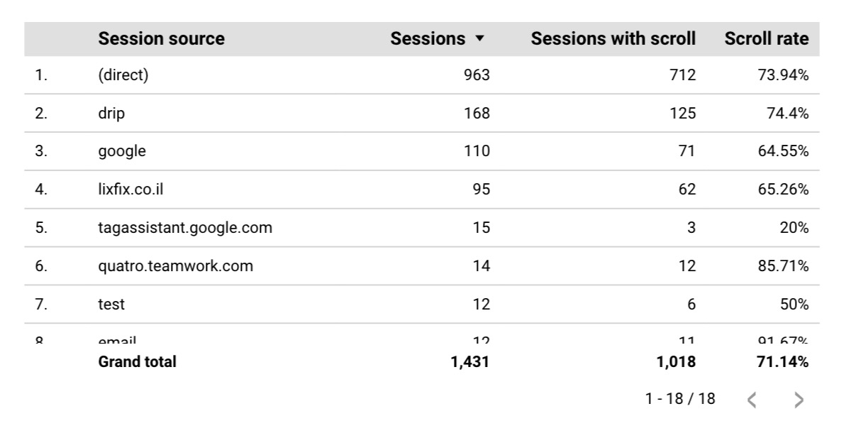This screenshot has height=443, width=868.
Task: Click the 712 sessions with scroll cell
Action: (683, 75)
